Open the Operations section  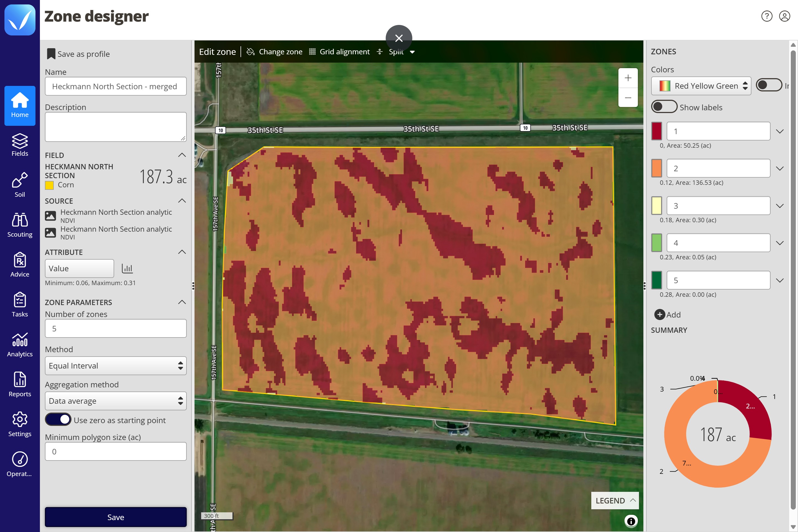20,464
